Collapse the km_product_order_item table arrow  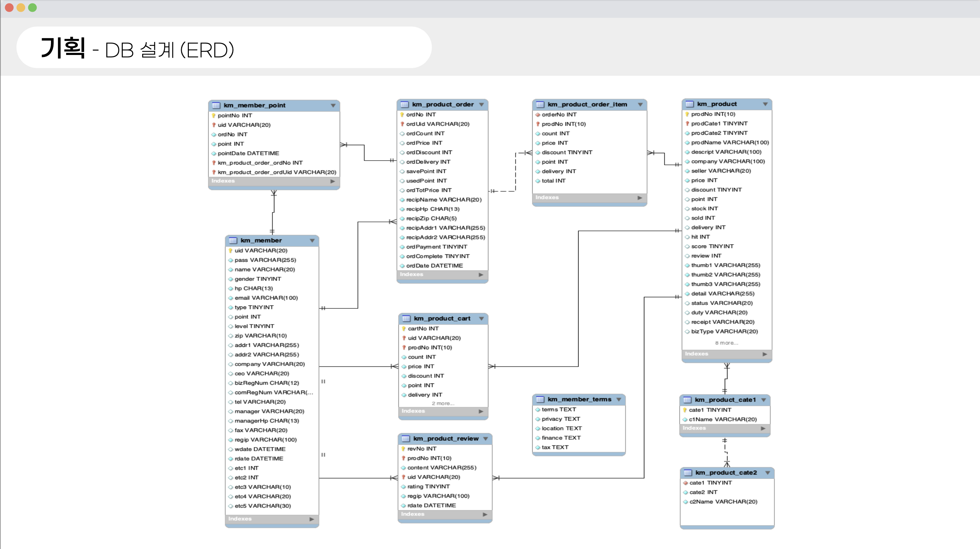pyautogui.click(x=640, y=105)
